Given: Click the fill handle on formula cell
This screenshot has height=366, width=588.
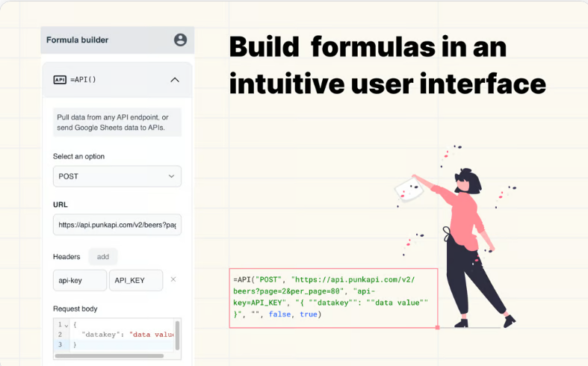Looking at the screenshot, I should coord(437,327).
